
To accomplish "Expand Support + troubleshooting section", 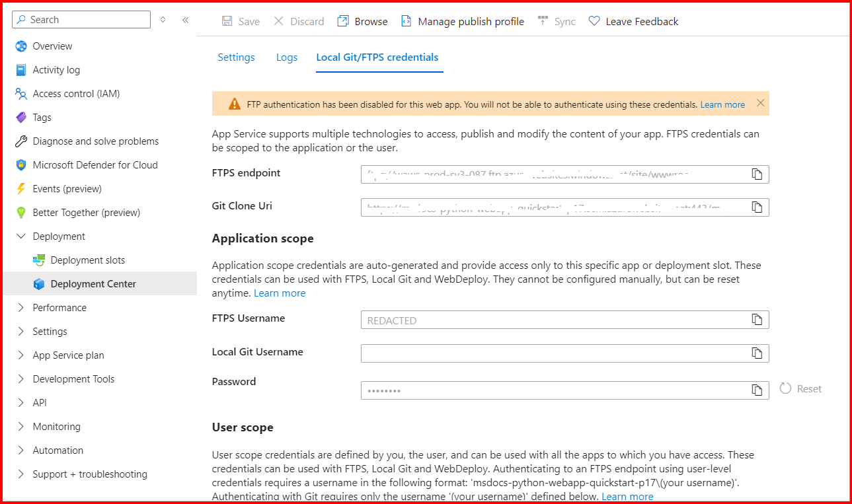I will click(x=21, y=474).
